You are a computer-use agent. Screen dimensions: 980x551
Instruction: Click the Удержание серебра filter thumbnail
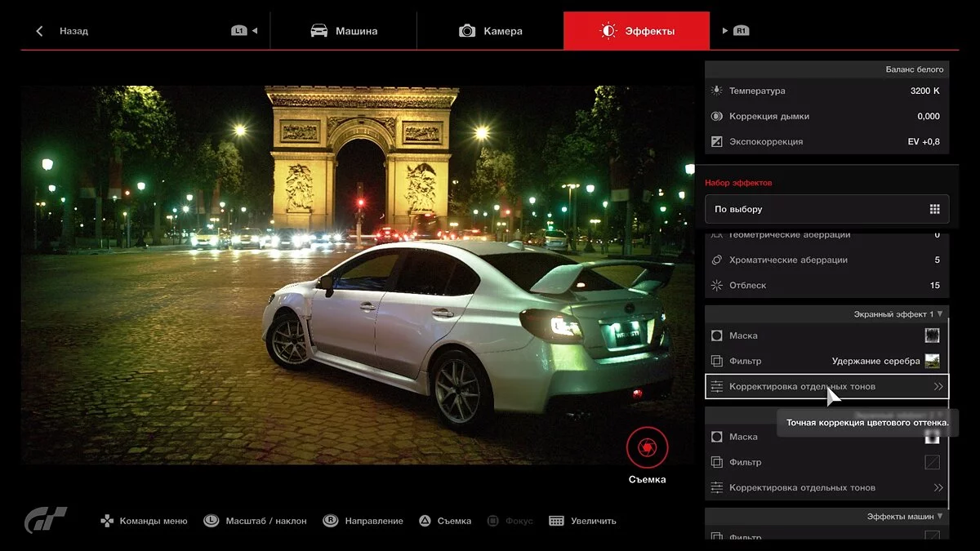[932, 361]
